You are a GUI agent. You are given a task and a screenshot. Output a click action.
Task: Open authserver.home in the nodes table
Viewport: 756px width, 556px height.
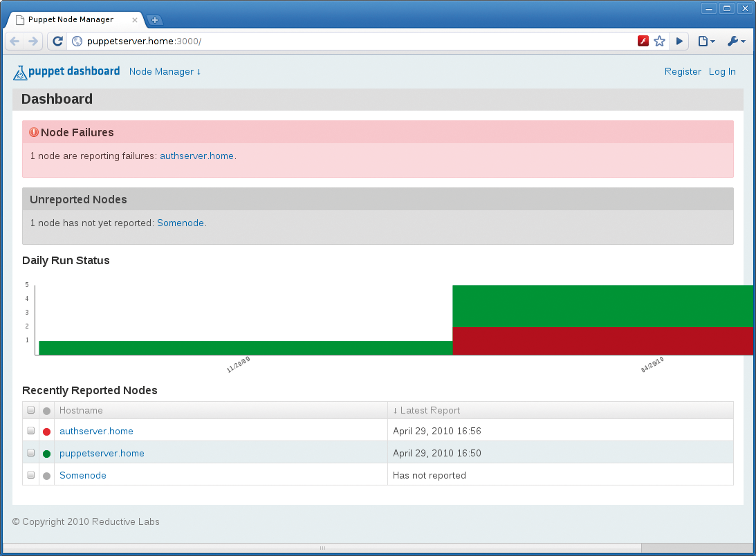coord(96,431)
